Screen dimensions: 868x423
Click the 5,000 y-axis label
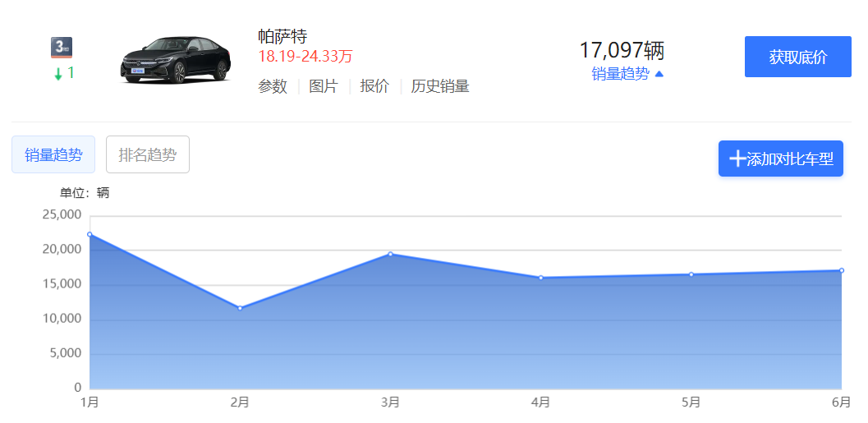coord(66,353)
